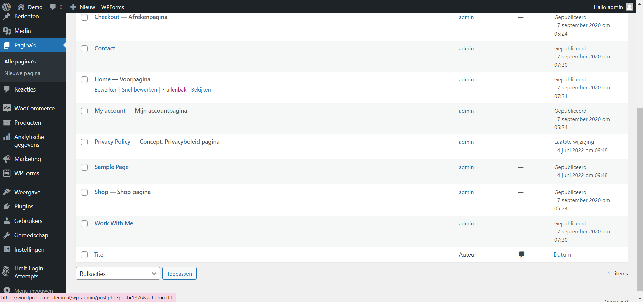Click the Weergave brush icon

pos(7,192)
